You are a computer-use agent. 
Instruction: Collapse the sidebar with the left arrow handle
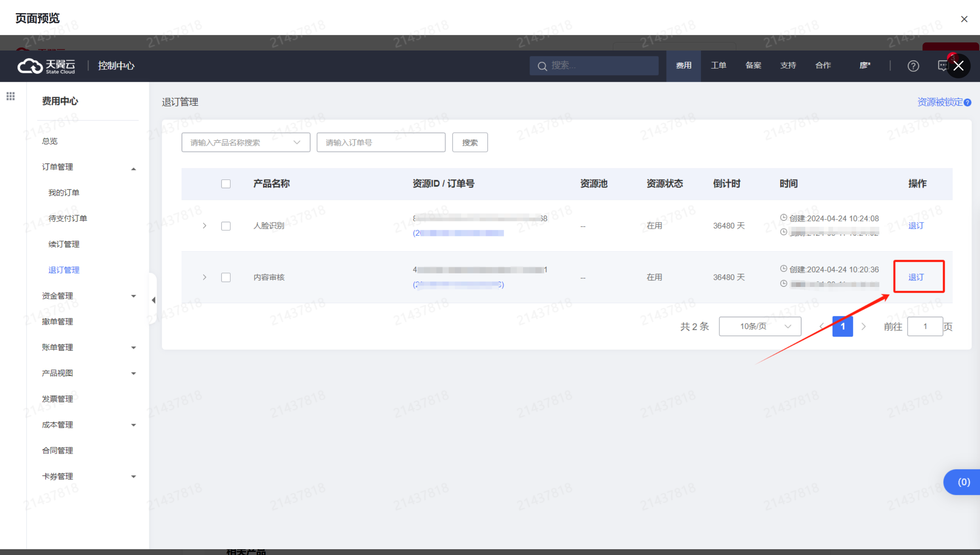[x=153, y=300]
